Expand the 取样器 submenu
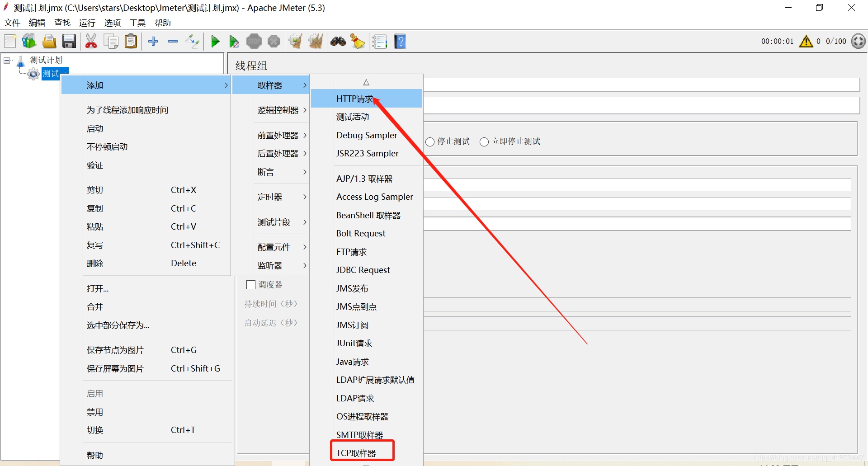868x466 pixels. (271, 85)
